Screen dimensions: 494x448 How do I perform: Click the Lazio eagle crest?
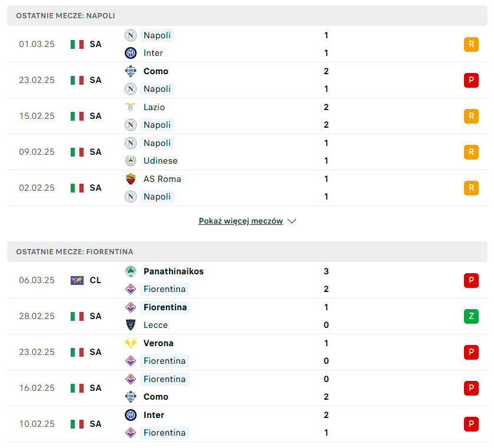point(131,107)
